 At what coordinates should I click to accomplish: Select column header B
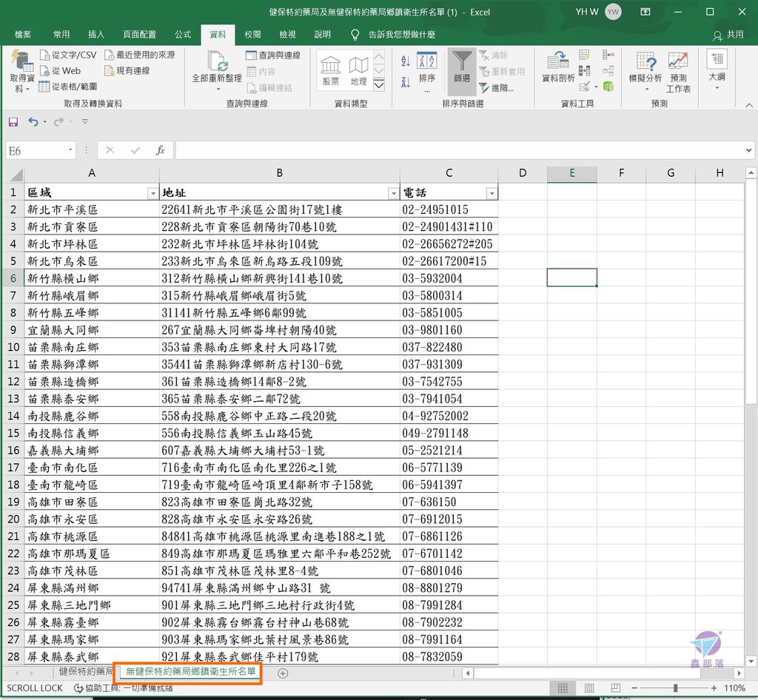[x=279, y=173]
